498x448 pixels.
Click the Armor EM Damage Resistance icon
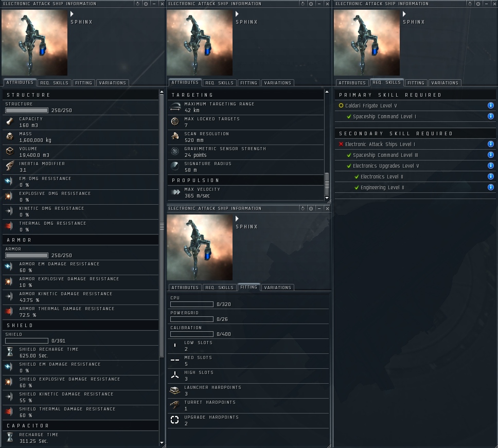pos(9,267)
